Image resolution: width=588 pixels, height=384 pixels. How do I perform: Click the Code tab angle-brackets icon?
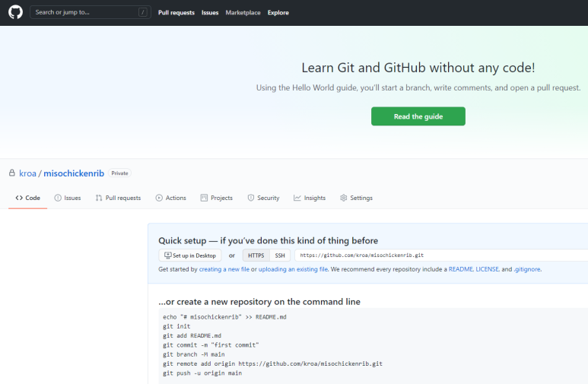19,198
